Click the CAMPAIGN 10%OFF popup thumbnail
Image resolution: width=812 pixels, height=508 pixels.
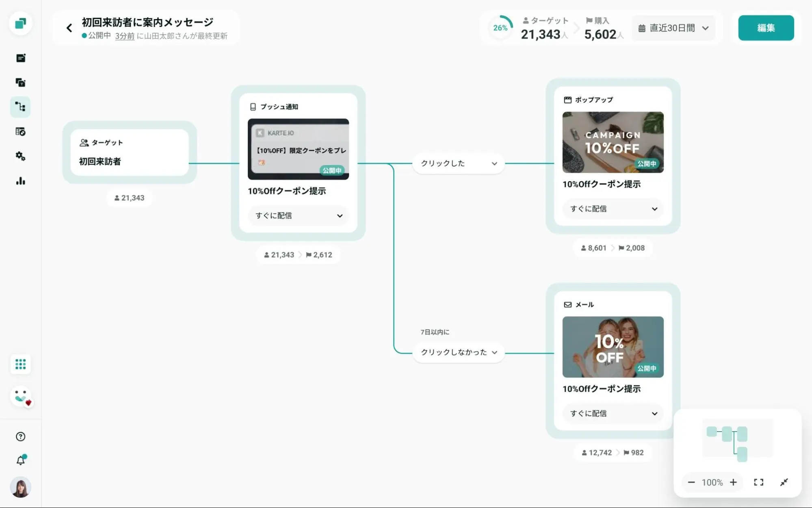click(613, 142)
